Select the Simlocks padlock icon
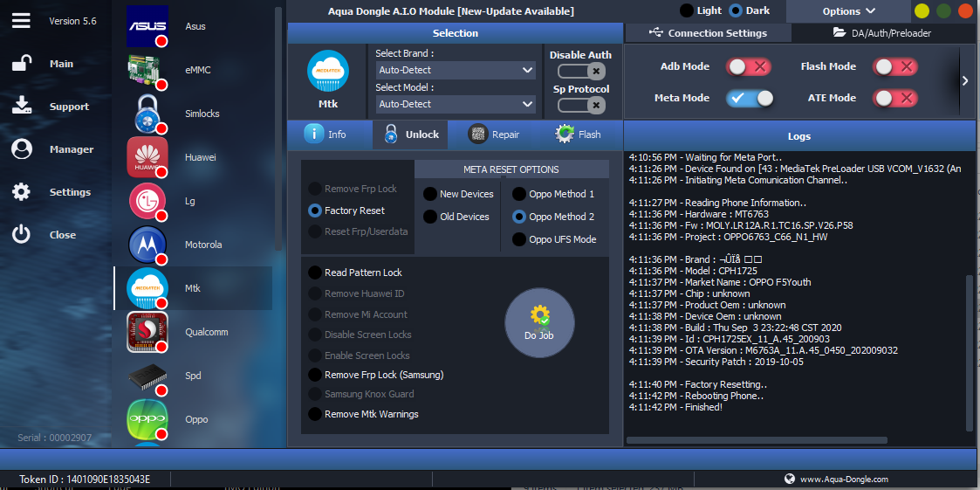 tap(147, 114)
